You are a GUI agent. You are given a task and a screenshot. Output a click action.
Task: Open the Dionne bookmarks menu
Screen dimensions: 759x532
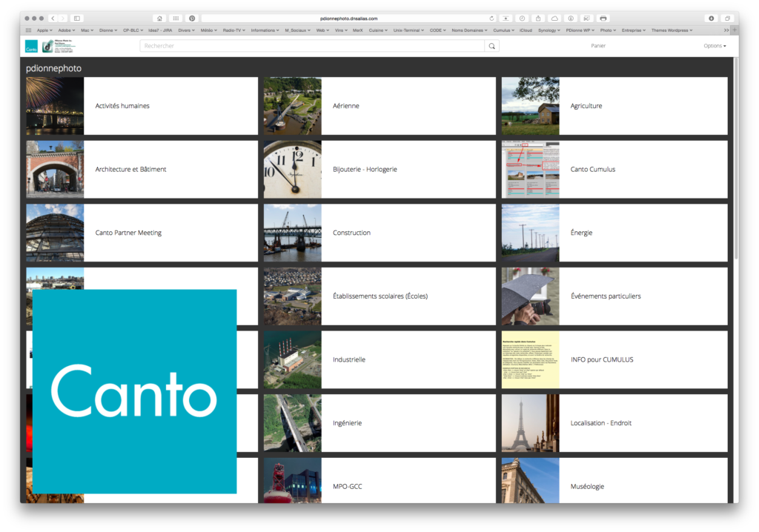point(108,30)
